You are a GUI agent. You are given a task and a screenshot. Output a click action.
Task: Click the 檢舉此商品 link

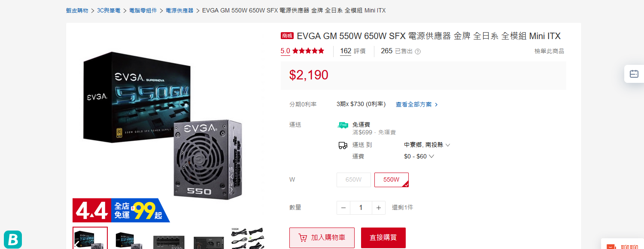pos(549,51)
